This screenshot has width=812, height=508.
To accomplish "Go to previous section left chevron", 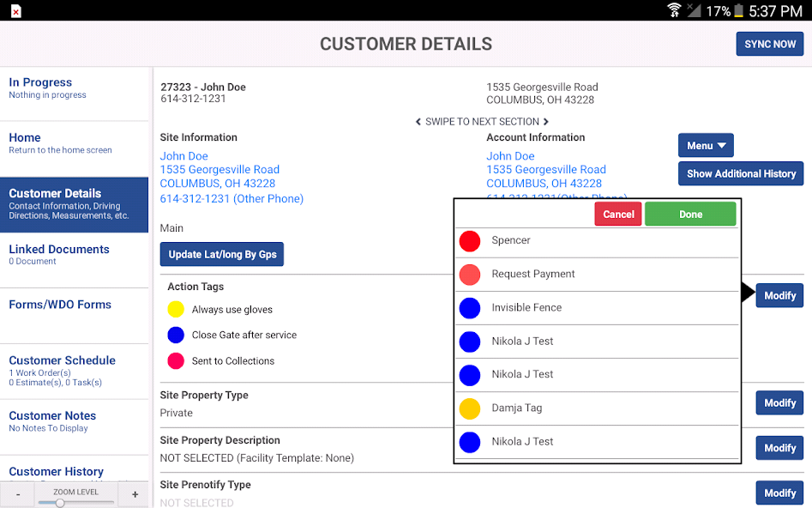I will coord(418,122).
